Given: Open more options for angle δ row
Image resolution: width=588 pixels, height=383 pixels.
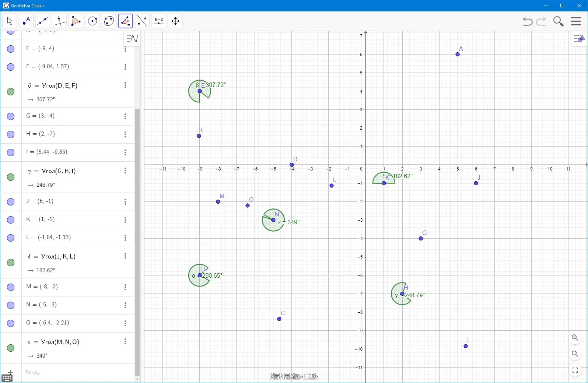Looking at the screenshot, I should pyautogui.click(x=125, y=256).
